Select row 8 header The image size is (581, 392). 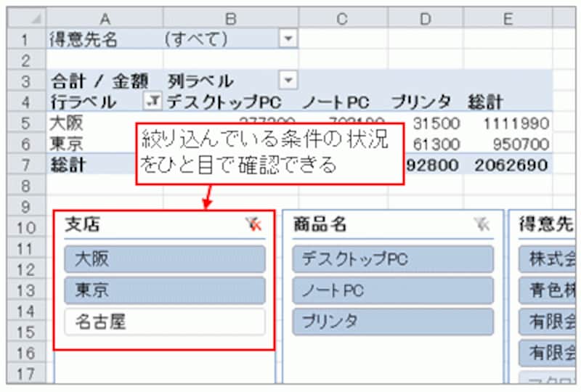[x=27, y=185]
